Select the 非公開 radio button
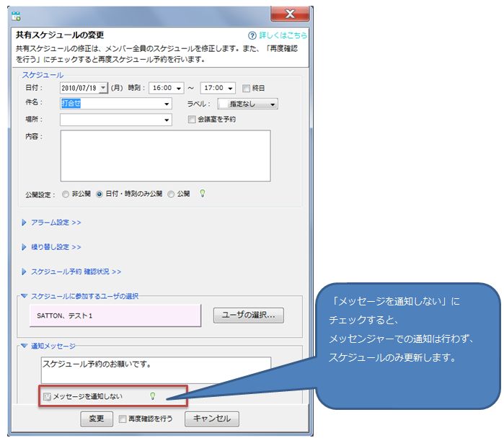Screen dimensions: 504x443 tap(66, 194)
